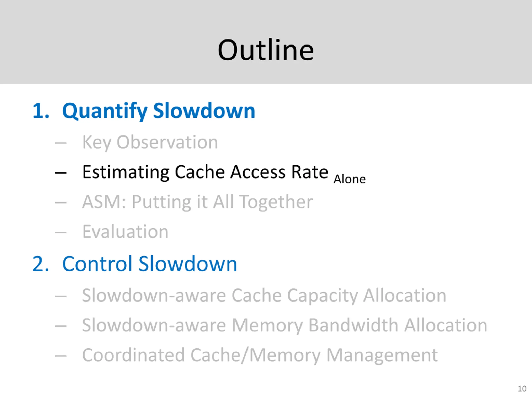Click "Estimating Cache Access Rate" text
The height and width of the screenshot is (399, 532).
[205, 172]
